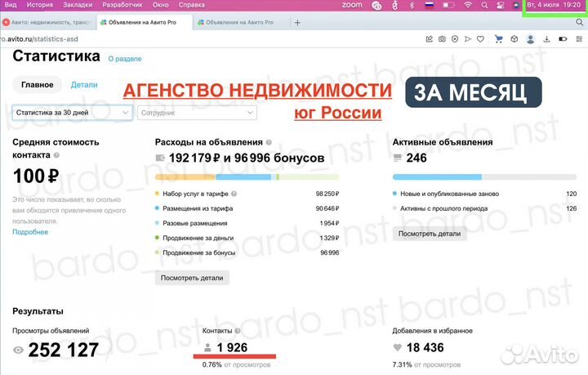Click the 18 436 favorites value

pos(425,347)
